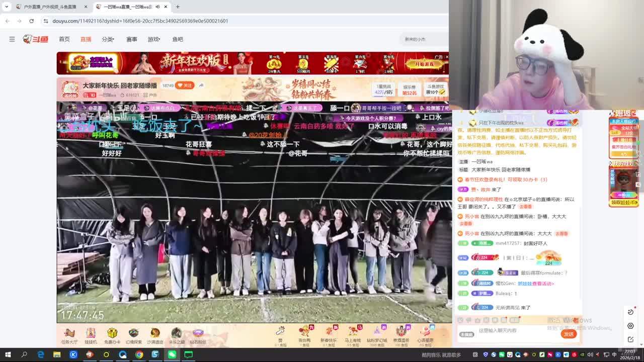
Task: Click the feedback edit icon
Action: click(x=630, y=339)
